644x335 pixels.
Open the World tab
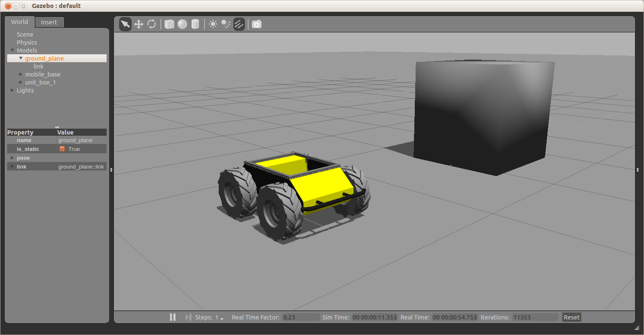coord(20,22)
